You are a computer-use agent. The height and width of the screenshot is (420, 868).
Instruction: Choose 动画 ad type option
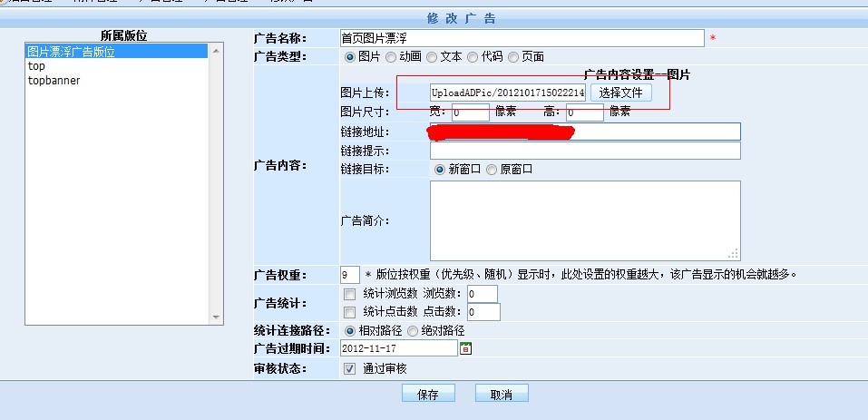[x=391, y=57]
